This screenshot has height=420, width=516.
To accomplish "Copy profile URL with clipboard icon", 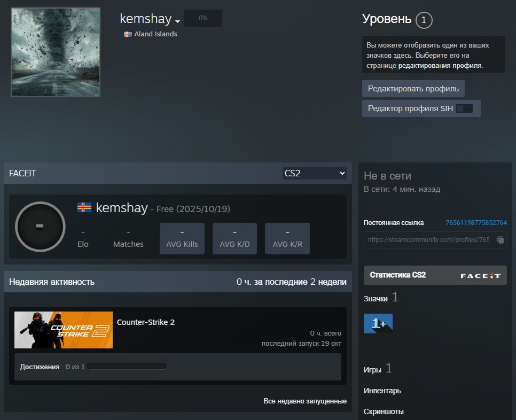I will point(500,240).
